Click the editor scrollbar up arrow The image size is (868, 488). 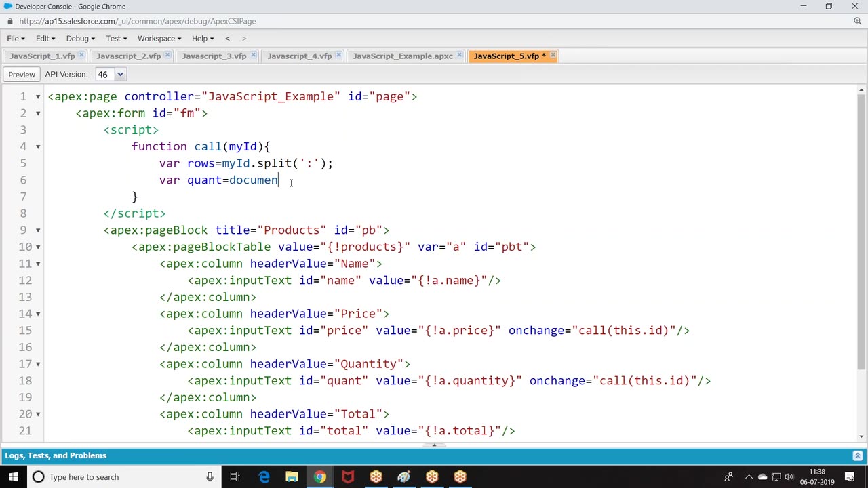pos(862,90)
